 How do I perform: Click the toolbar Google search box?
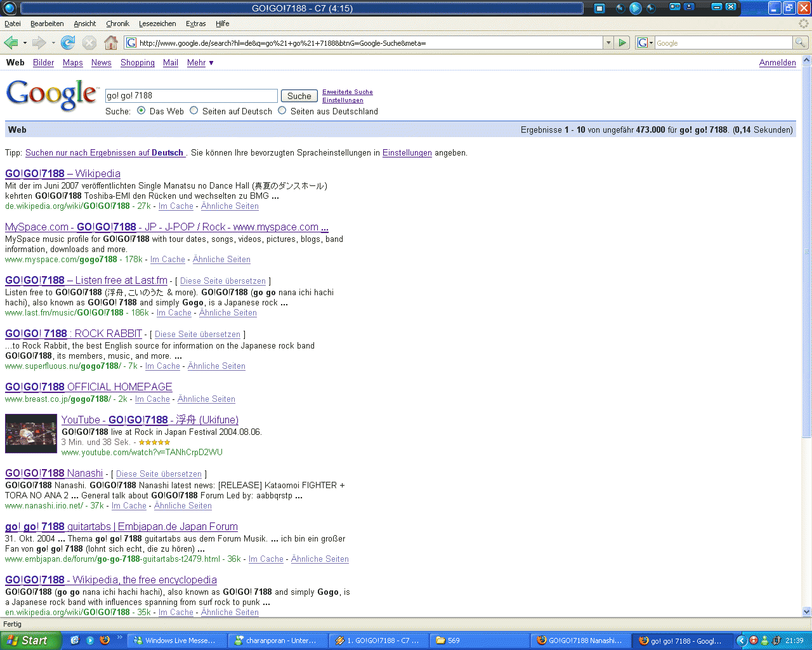click(723, 43)
